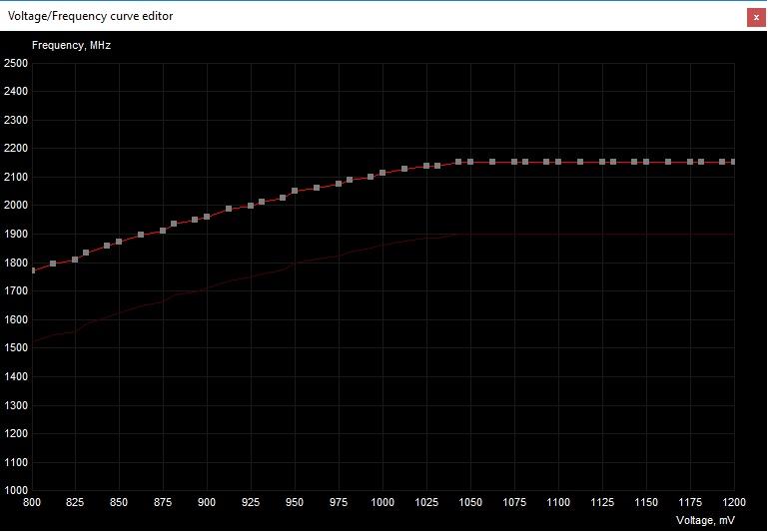Select the last curve point at 1200 mV
This screenshot has width=768, height=532.
coord(733,162)
